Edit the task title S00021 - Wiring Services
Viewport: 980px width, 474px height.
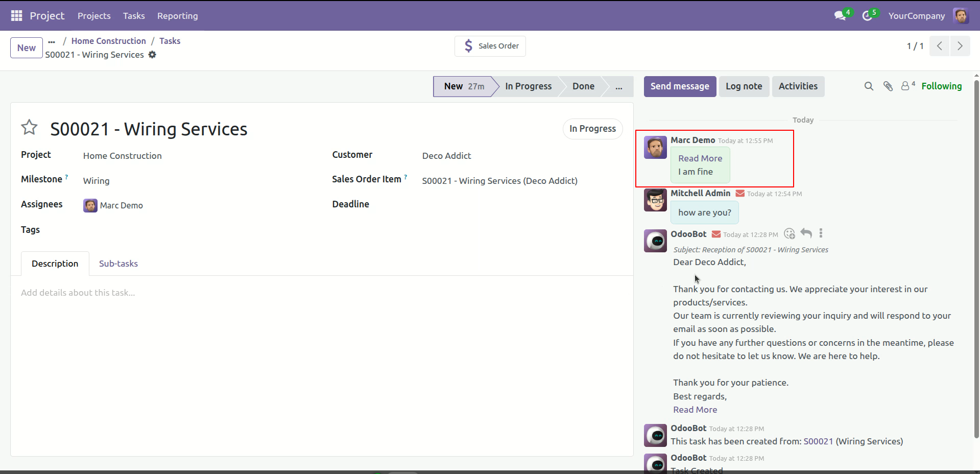tap(149, 129)
